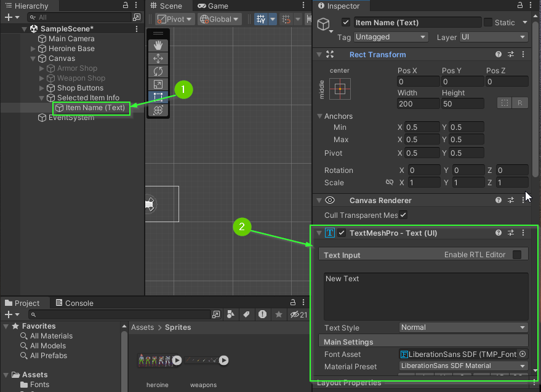Open the Assets folder via breadcrumb link
541x392 pixels.
tap(142, 327)
